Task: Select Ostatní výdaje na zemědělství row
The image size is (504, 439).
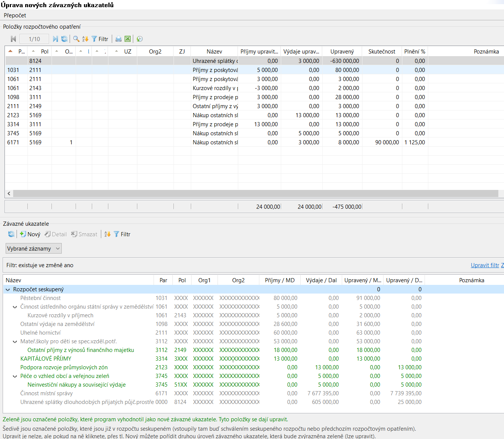Action: [253, 324]
